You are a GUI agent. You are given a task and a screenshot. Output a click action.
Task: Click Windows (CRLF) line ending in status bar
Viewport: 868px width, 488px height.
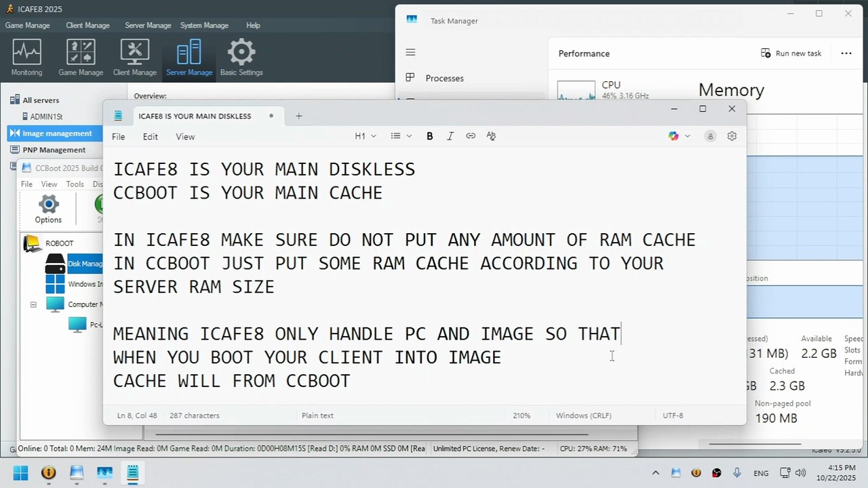pyautogui.click(x=583, y=415)
